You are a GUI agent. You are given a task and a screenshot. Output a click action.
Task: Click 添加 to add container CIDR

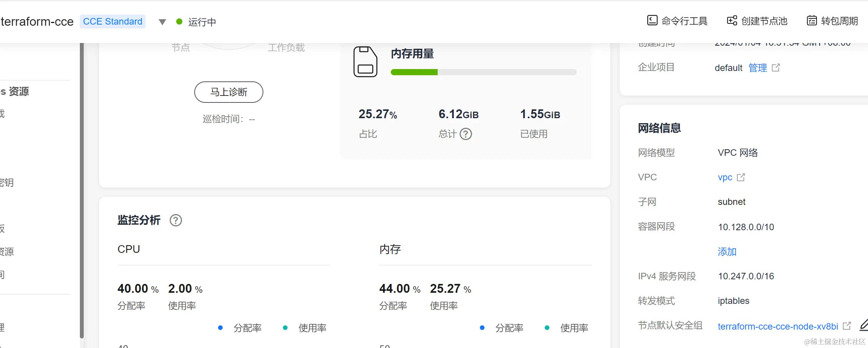[727, 252]
